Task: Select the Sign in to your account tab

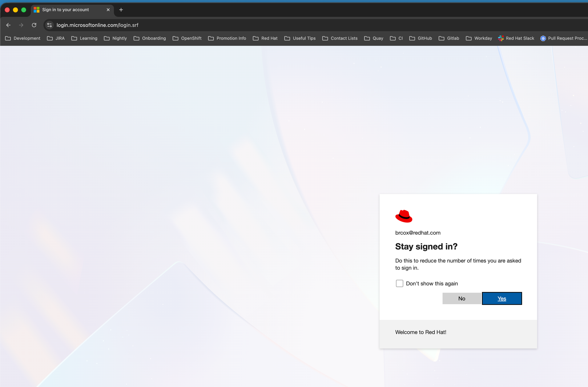Action: click(72, 10)
